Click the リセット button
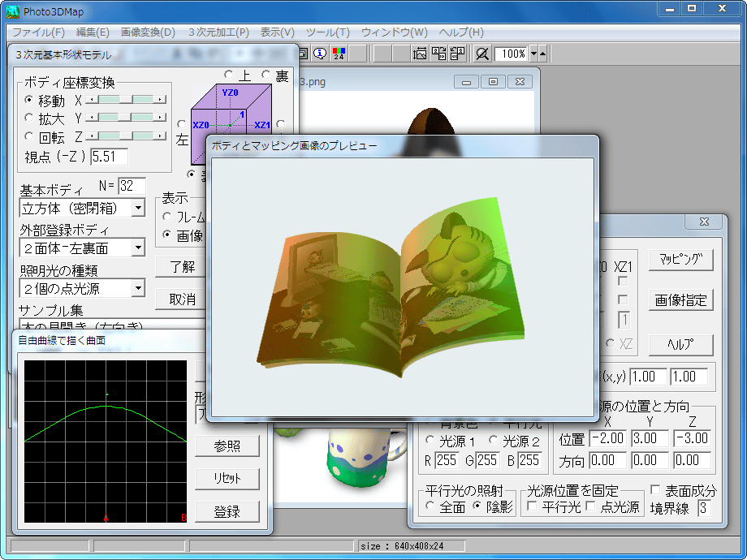 [x=227, y=479]
